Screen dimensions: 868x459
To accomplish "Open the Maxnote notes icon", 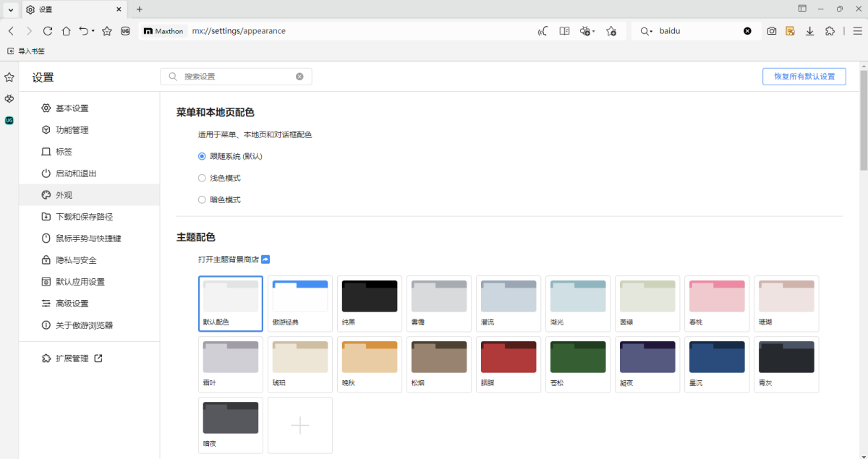I will point(790,30).
